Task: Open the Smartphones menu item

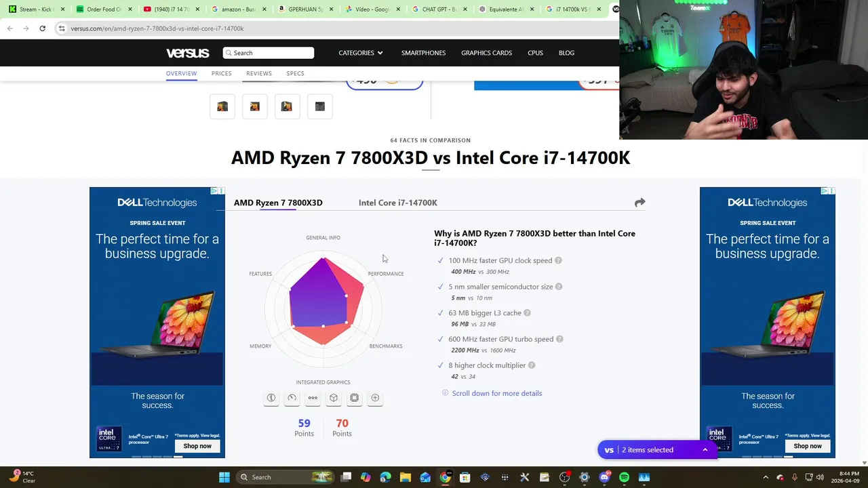Action: tap(423, 53)
